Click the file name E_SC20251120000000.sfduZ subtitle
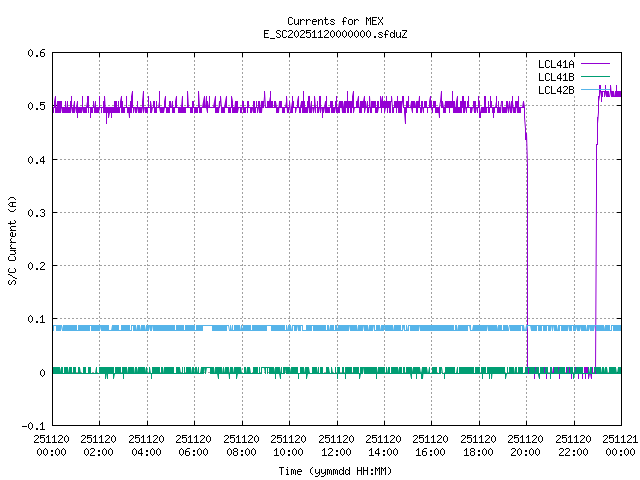640x480 pixels. click(320, 34)
